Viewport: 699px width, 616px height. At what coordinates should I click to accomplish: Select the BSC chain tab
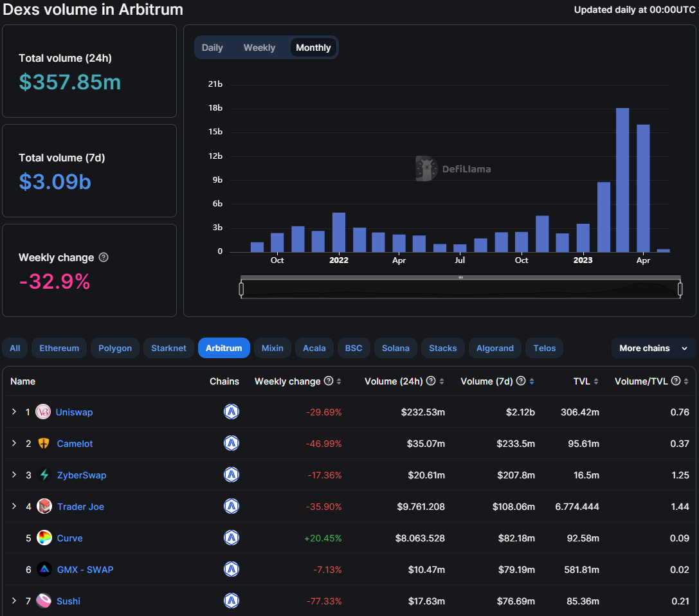coord(354,348)
